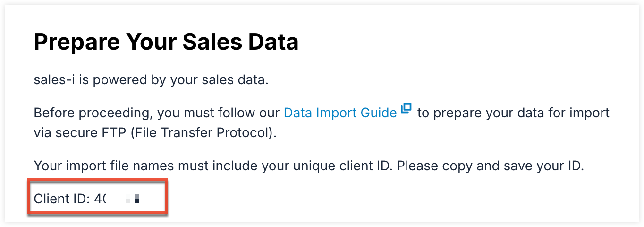Click the 'Before proceeding' phrase
The height and width of the screenshot is (227, 644).
click(93, 113)
